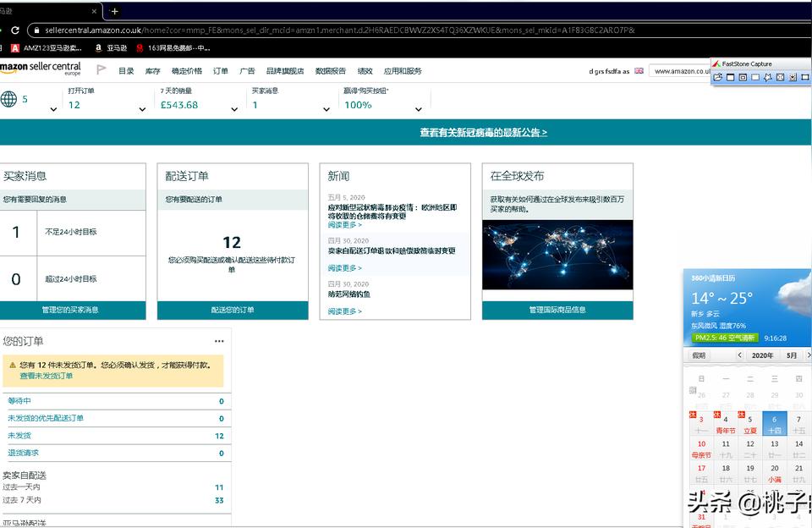Select May 10 母亲节 in the calendar
The image size is (812, 528).
tap(701, 448)
